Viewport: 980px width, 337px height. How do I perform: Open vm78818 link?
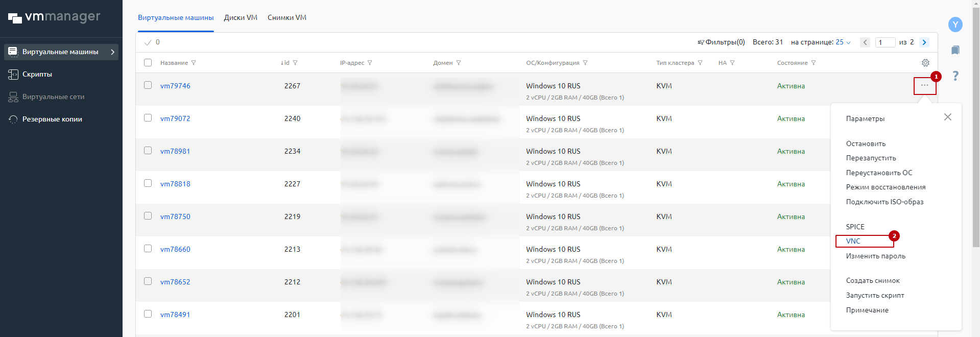point(175,184)
